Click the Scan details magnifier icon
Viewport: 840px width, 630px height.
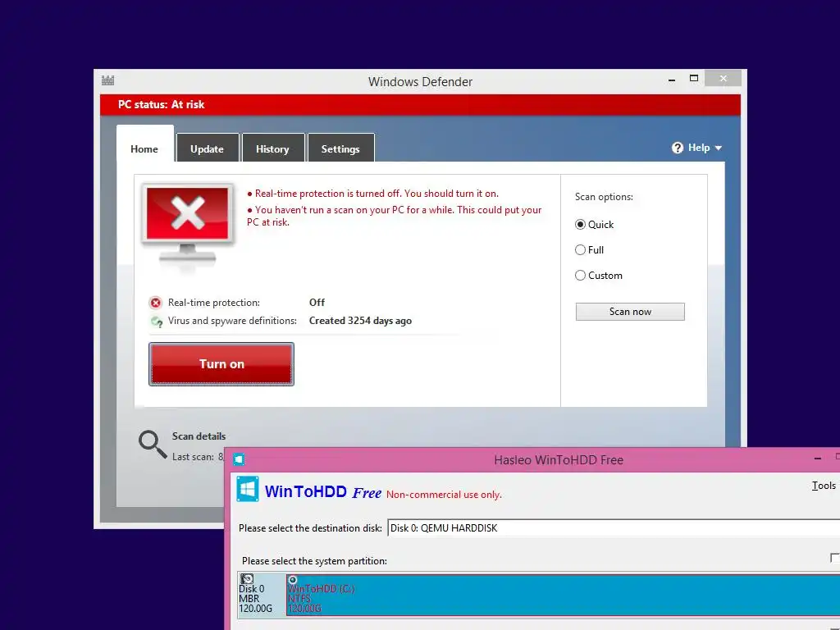click(x=152, y=444)
